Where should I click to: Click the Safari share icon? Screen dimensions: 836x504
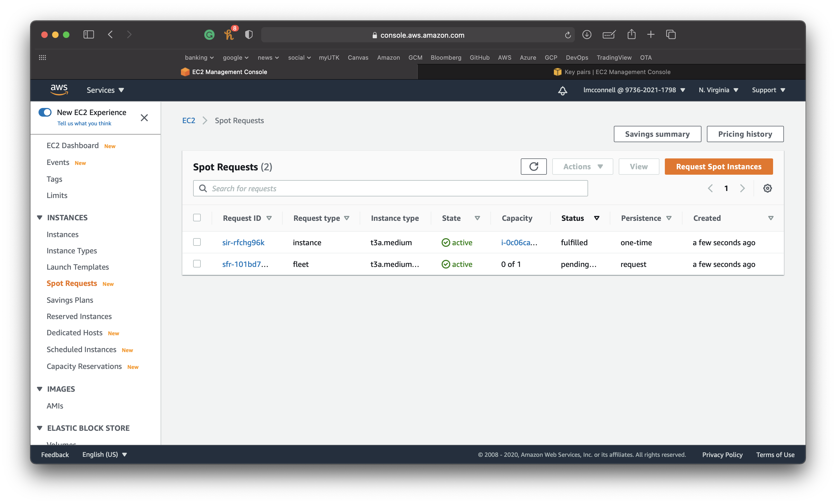[631, 34]
